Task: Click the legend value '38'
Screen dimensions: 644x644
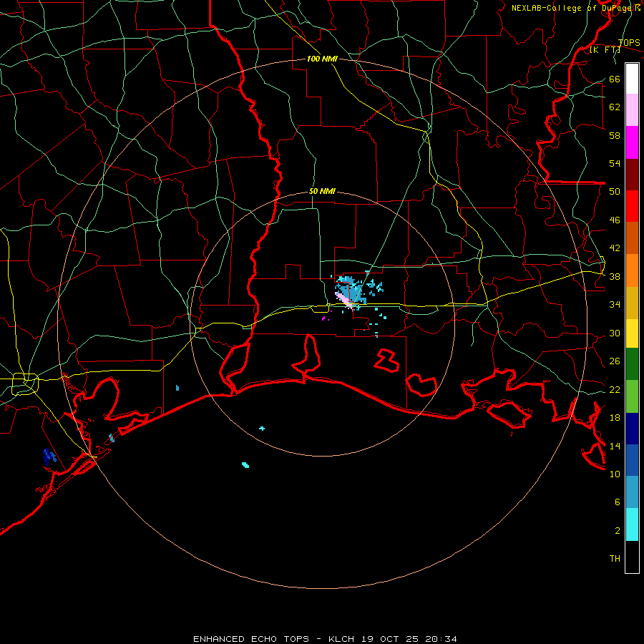Action: [615, 276]
